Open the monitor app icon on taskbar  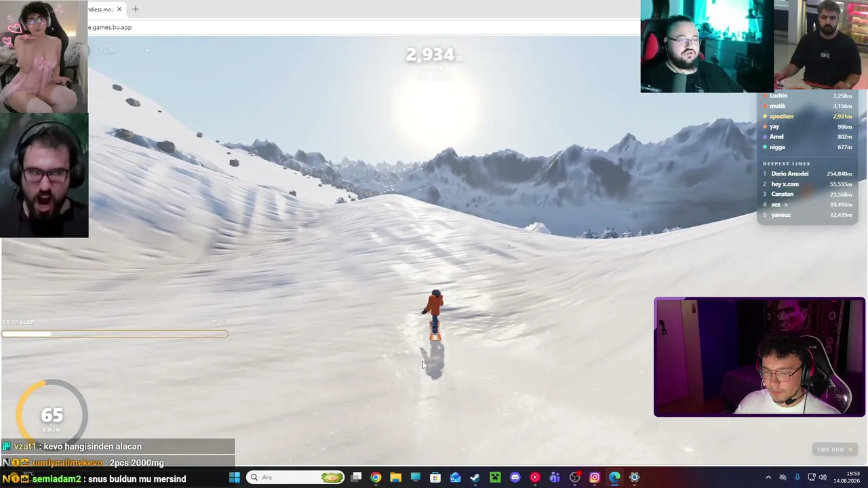(x=416, y=477)
